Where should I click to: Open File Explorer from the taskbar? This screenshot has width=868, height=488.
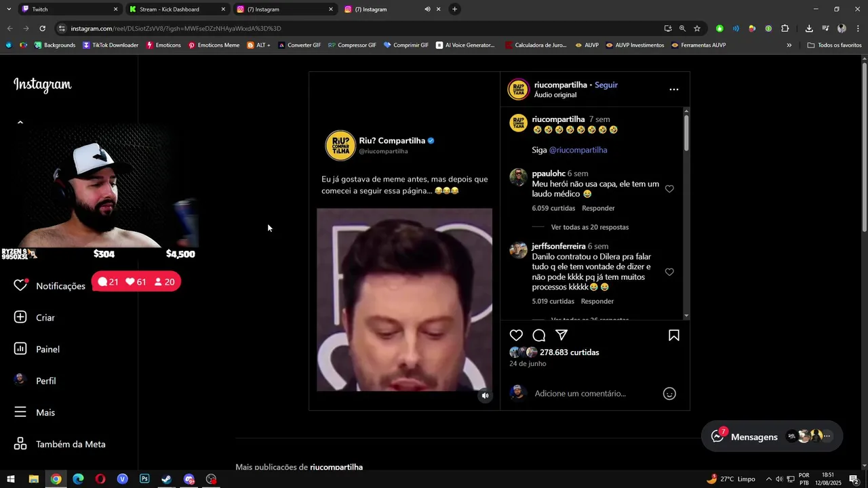[33, 479]
